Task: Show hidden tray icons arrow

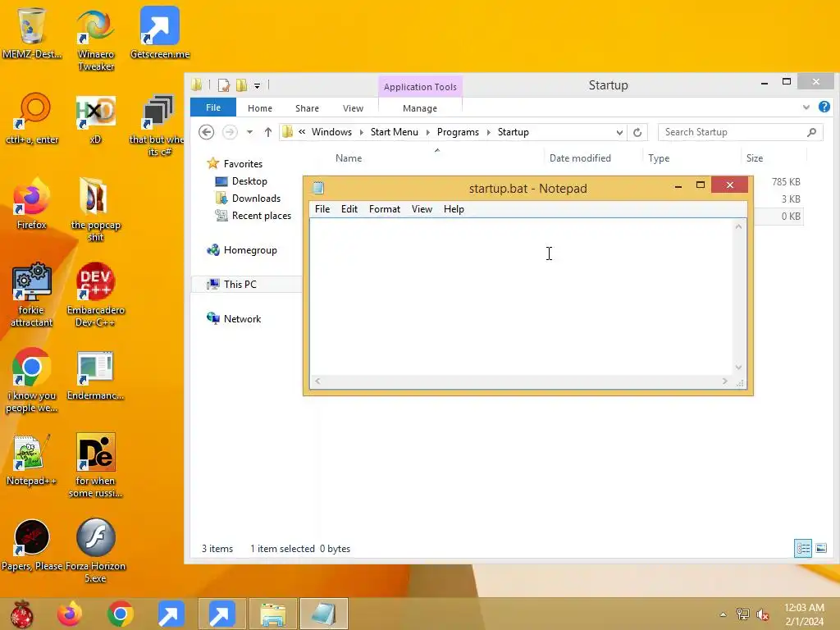Action: coord(724,614)
